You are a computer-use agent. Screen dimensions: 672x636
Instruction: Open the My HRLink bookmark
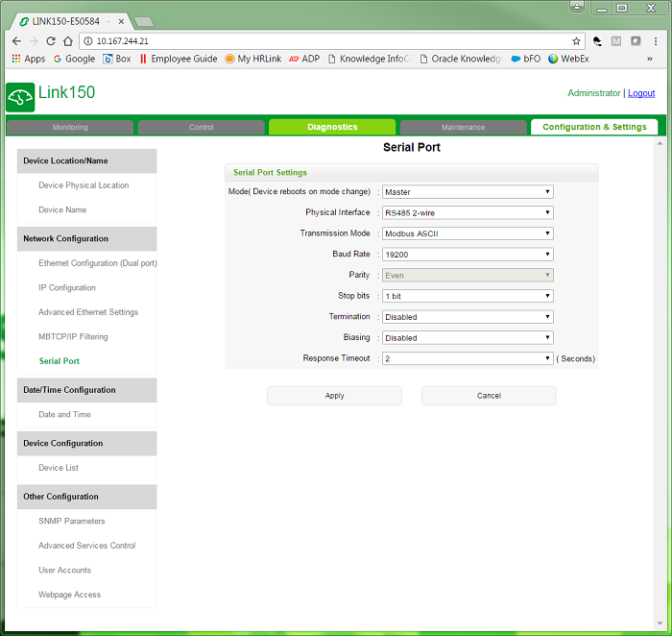tap(253, 59)
